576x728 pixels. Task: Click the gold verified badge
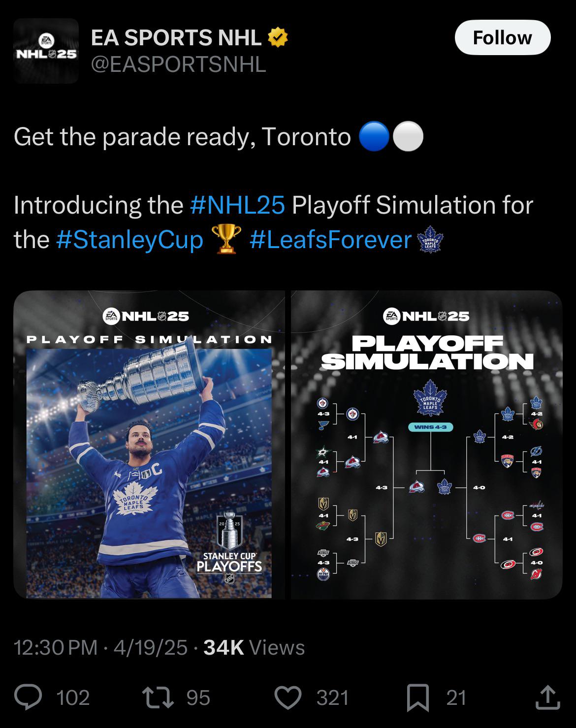[x=278, y=38]
